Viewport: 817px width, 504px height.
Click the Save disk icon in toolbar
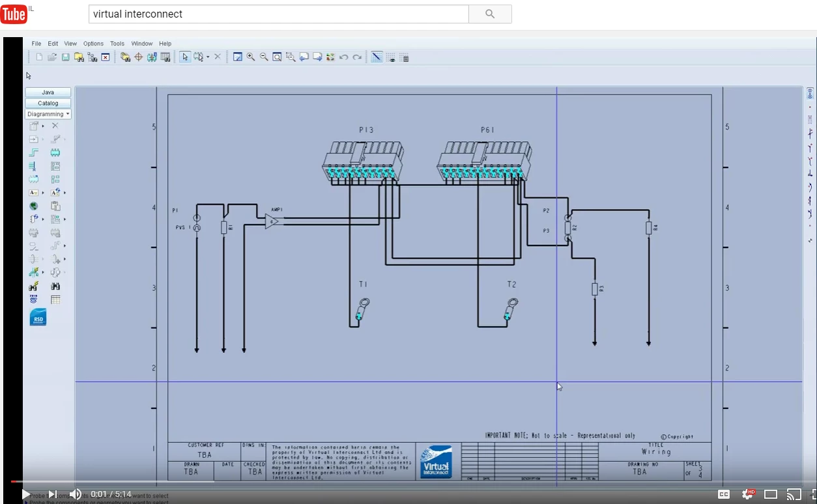(66, 57)
